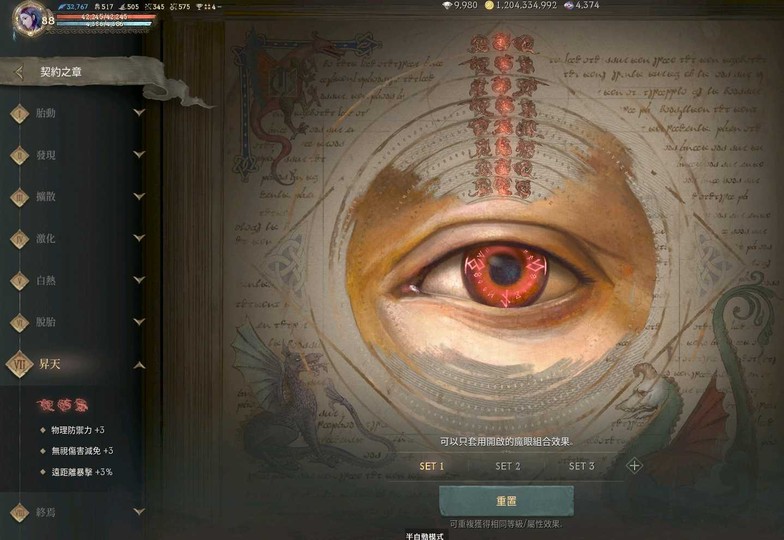This screenshot has width=784, height=540.
Task: Open the 白熱 chapter entry
Action: point(48,281)
